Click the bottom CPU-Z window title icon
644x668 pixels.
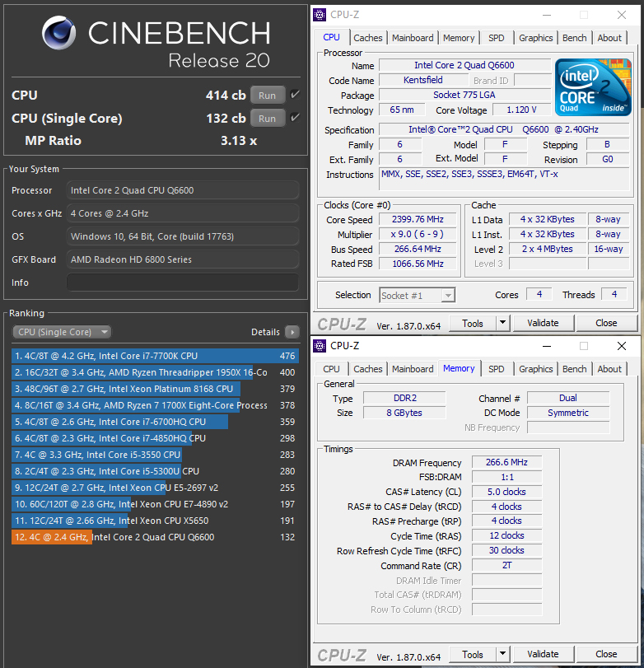click(x=320, y=346)
